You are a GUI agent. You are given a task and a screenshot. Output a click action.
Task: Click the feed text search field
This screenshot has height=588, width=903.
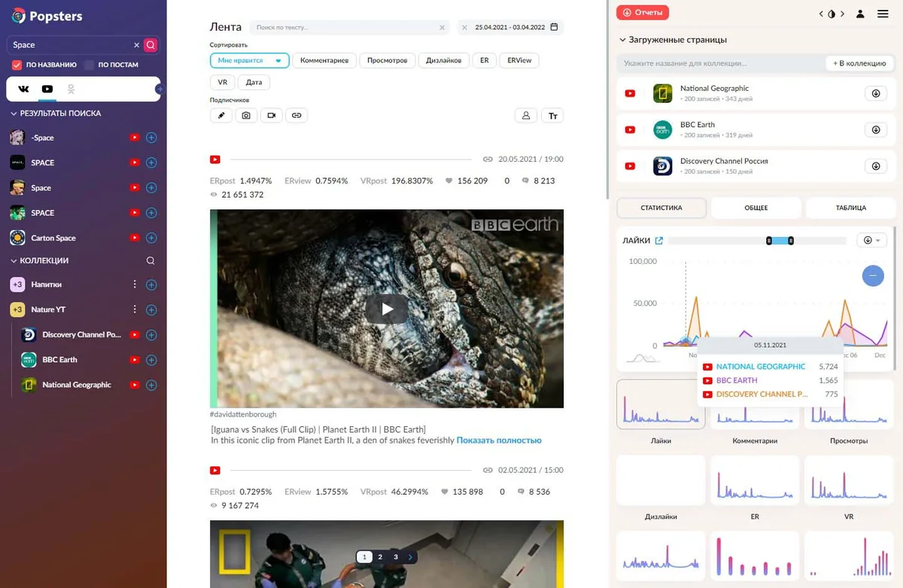(349, 27)
